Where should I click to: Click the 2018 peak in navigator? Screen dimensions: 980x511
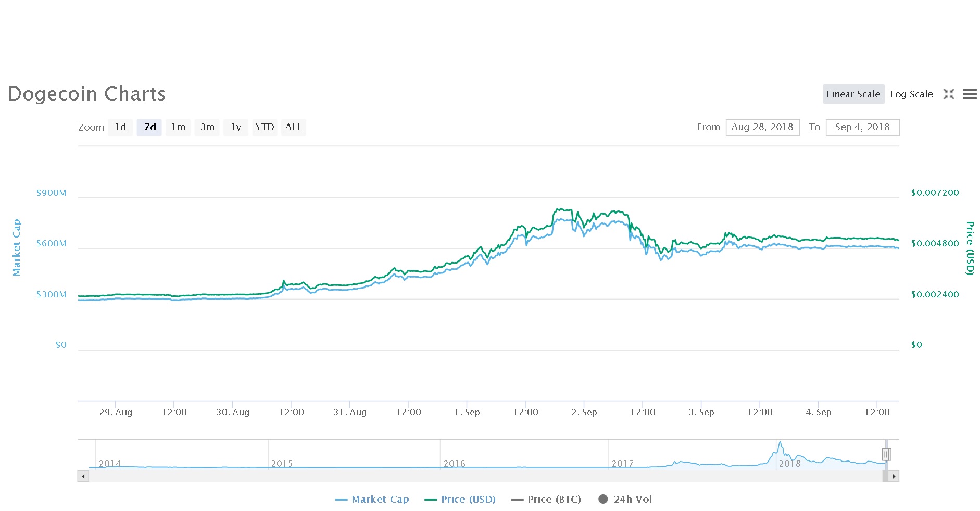coord(780,443)
